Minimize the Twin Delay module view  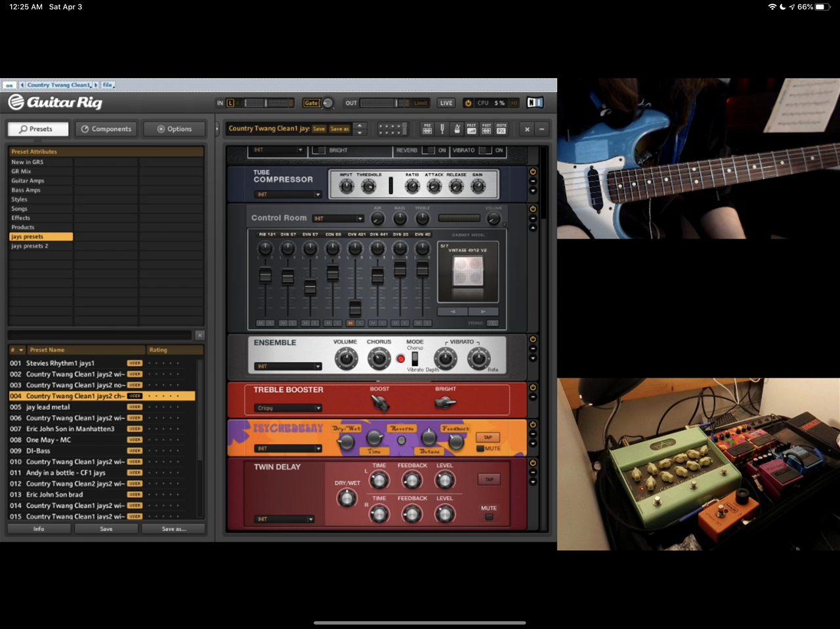(x=533, y=472)
